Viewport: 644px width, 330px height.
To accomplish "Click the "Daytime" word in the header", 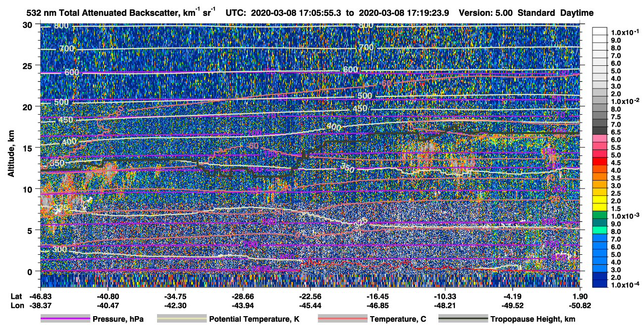I will click(577, 13).
